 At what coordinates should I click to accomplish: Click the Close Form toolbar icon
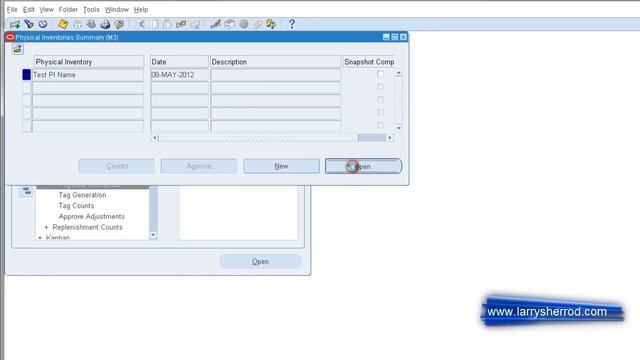point(119,24)
